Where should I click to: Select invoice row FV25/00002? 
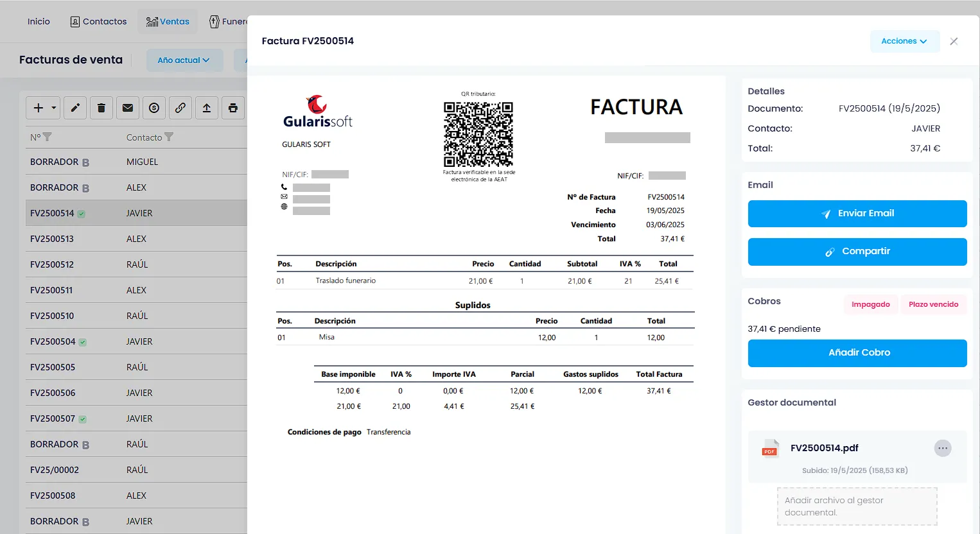click(136, 470)
